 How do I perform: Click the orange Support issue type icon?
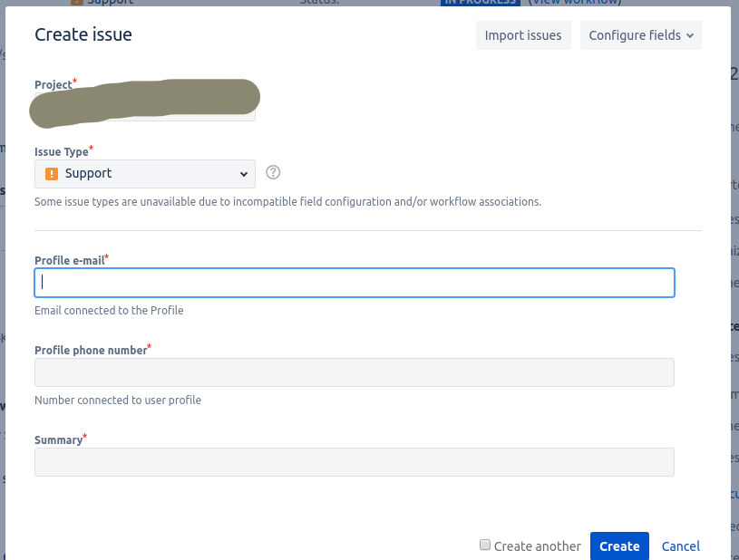coord(52,174)
